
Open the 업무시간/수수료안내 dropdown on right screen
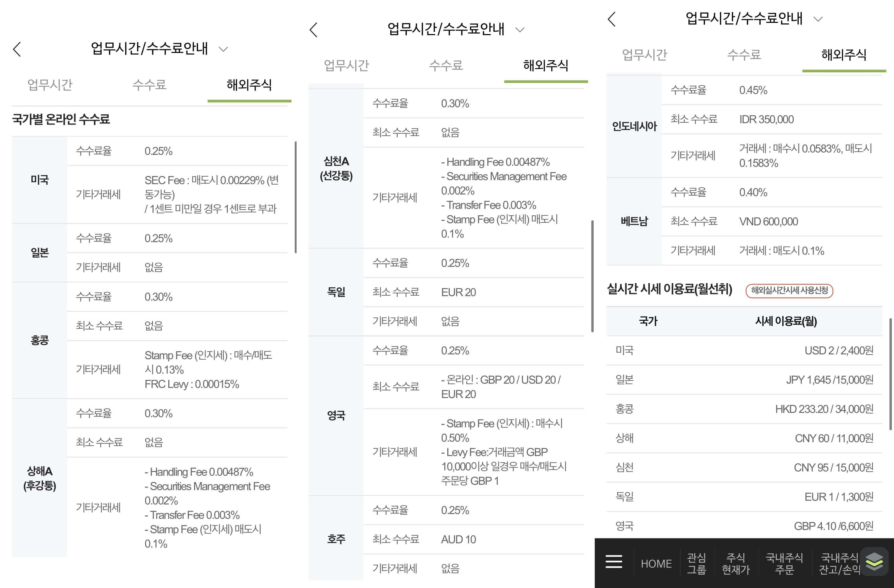coord(818,19)
